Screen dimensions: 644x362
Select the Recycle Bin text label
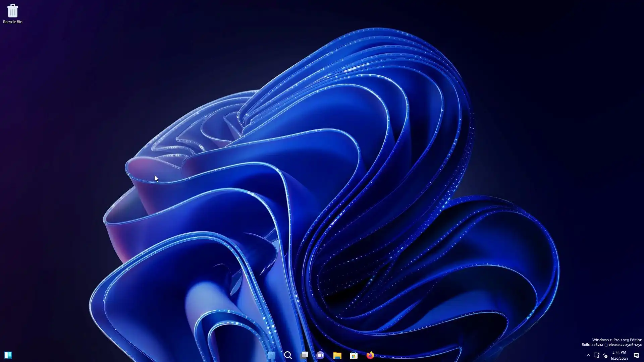(x=12, y=22)
